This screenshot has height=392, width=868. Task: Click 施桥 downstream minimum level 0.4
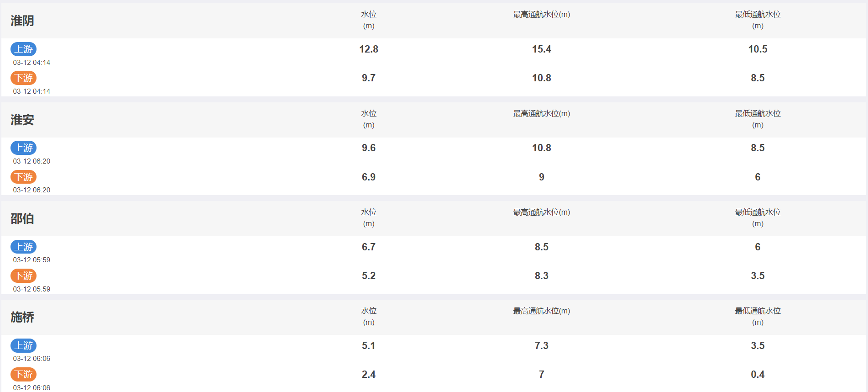click(758, 374)
